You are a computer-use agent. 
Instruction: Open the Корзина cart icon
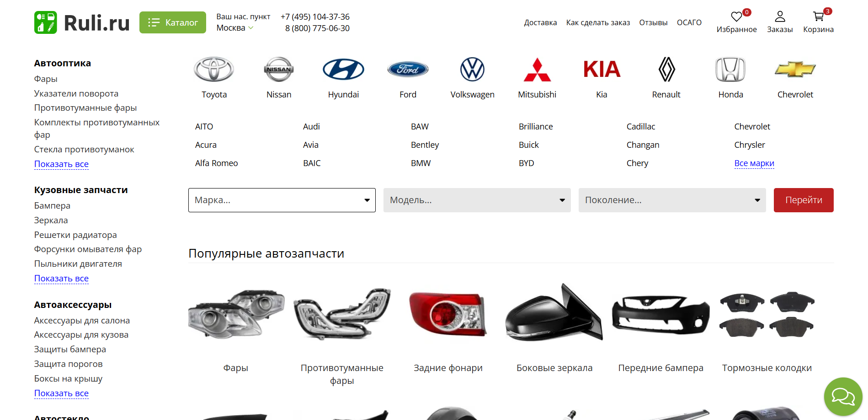click(818, 17)
